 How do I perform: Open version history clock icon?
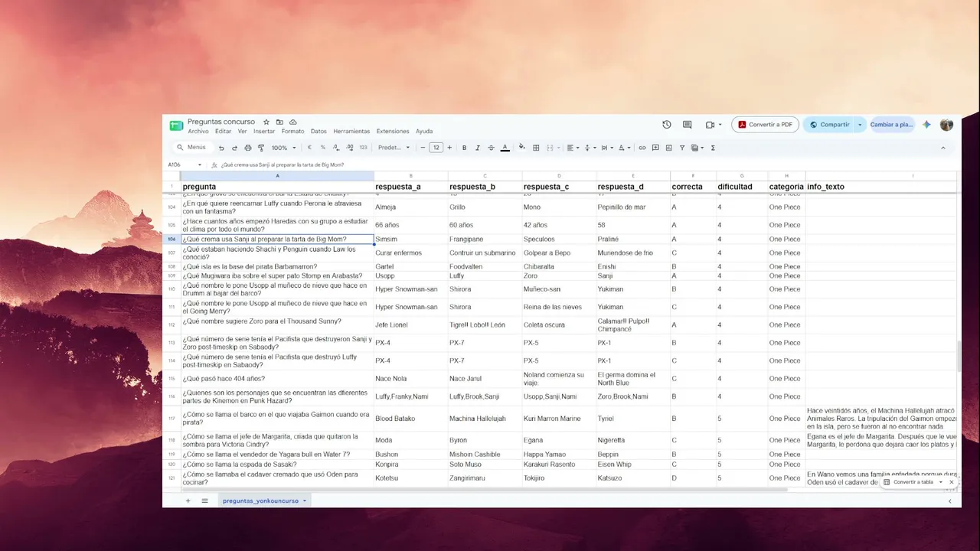pyautogui.click(x=667, y=125)
